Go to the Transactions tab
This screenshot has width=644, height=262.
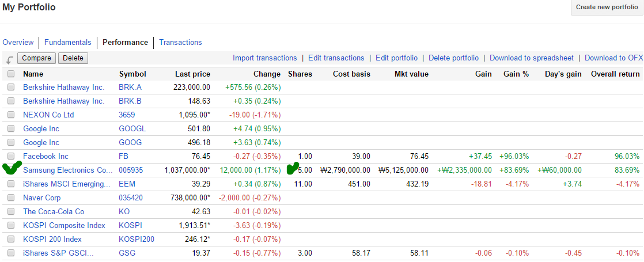tap(181, 42)
